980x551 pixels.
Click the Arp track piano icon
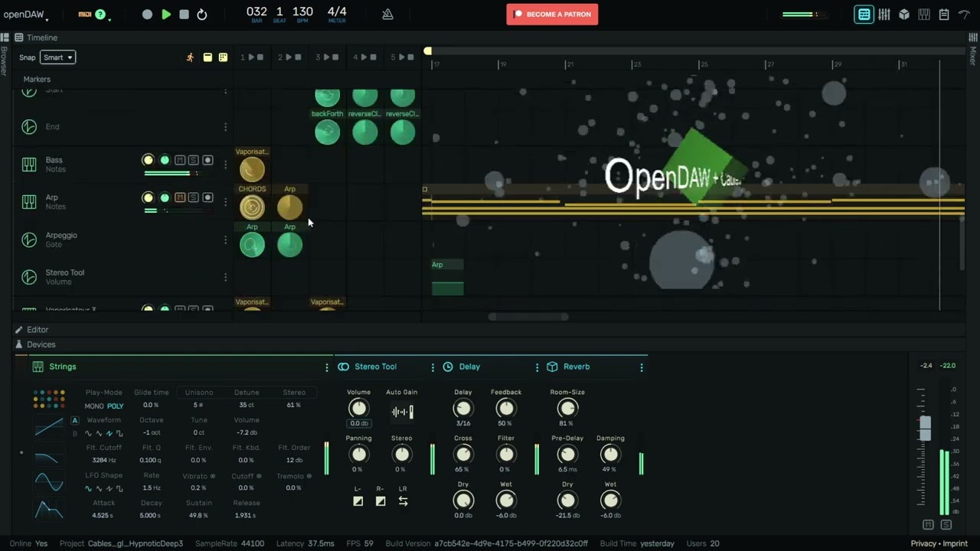point(29,202)
